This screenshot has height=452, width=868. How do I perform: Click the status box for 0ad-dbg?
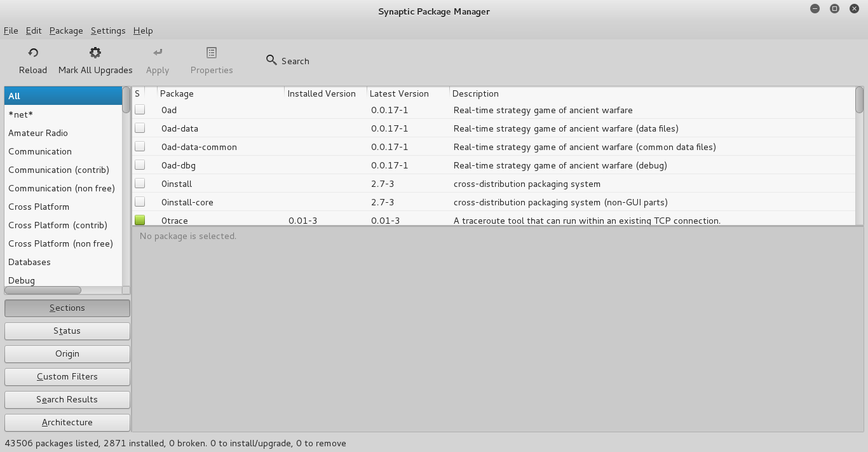[140, 165]
